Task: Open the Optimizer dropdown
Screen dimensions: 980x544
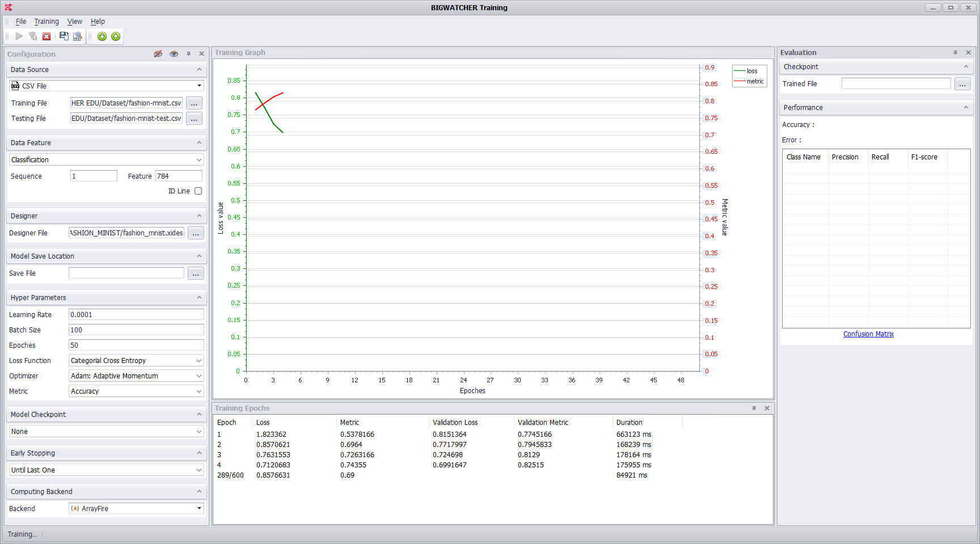Action: click(x=198, y=376)
